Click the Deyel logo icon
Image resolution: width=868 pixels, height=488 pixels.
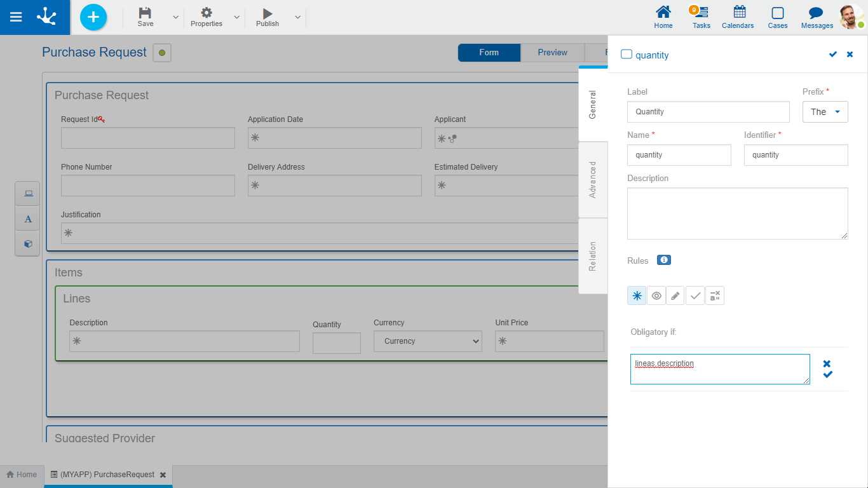(x=46, y=17)
